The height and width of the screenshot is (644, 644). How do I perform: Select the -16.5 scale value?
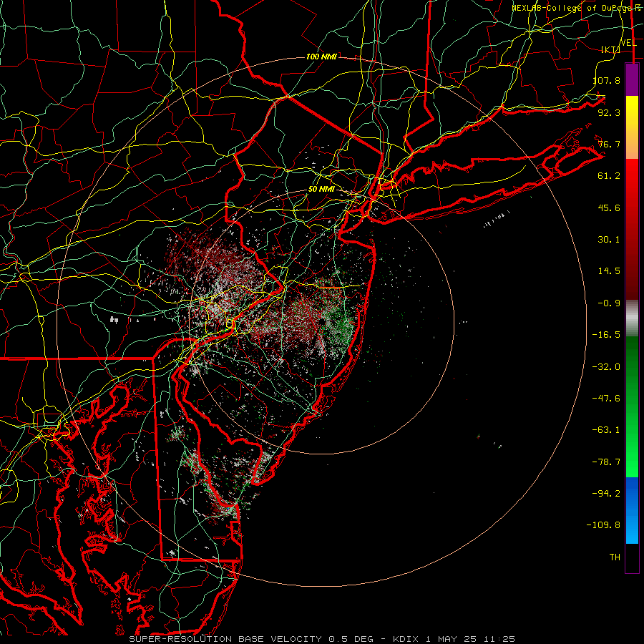coord(606,335)
